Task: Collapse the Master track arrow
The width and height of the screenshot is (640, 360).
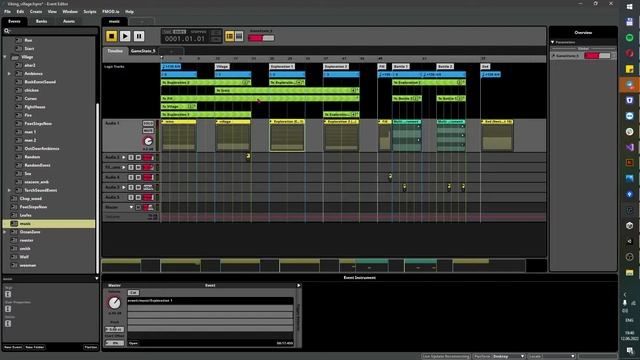Action: [x=131, y=207]
